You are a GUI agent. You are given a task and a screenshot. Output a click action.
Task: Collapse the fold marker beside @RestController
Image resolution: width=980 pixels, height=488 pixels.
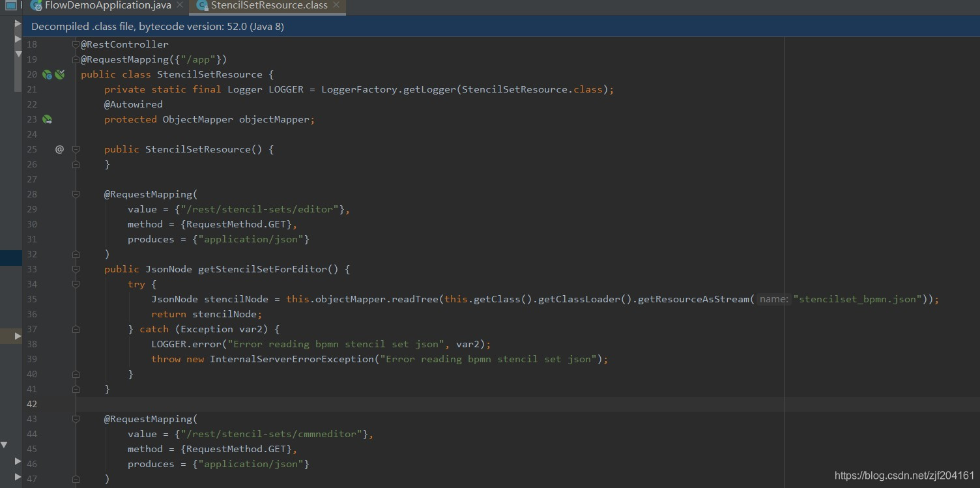(76, 44)
